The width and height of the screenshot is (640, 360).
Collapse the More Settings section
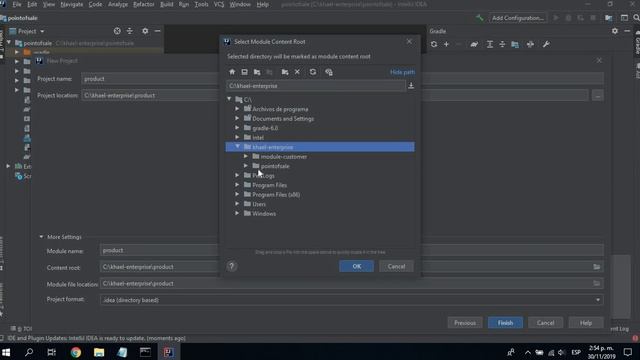click(41, 237)
